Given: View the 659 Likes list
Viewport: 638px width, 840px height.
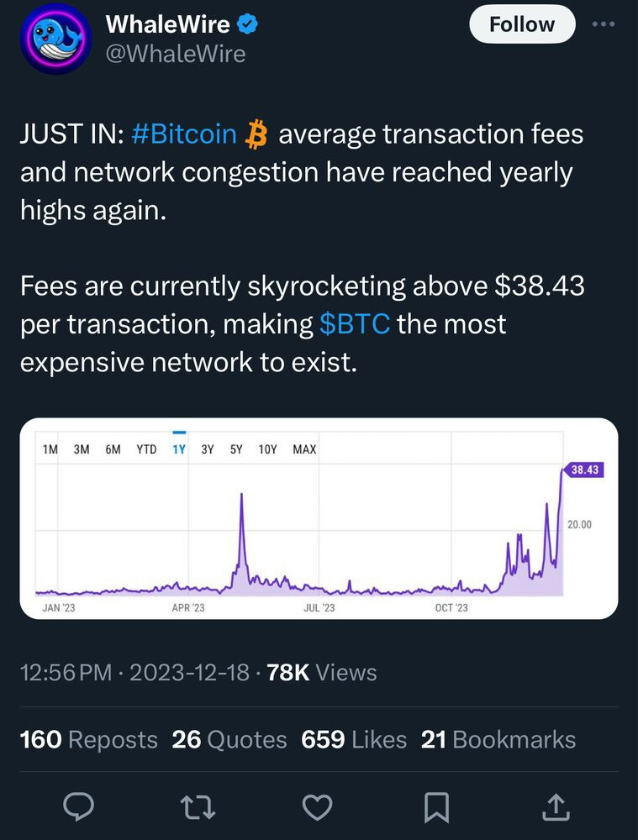Looking at the screenshot, I should coord(353,739).
